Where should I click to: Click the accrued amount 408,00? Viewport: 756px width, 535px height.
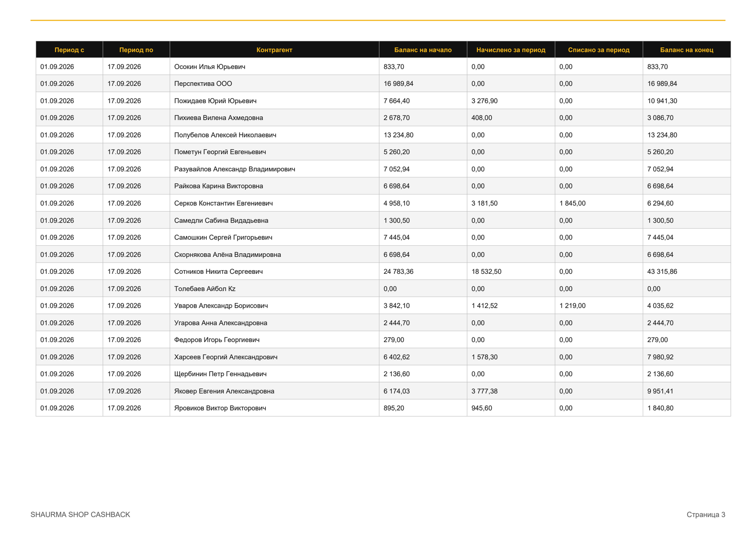point(482,118)
